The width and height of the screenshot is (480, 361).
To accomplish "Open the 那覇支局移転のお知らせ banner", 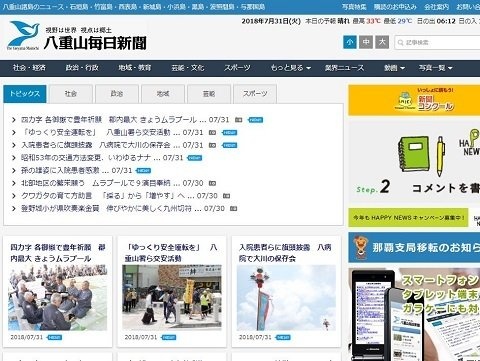I will tap(414, 247).
